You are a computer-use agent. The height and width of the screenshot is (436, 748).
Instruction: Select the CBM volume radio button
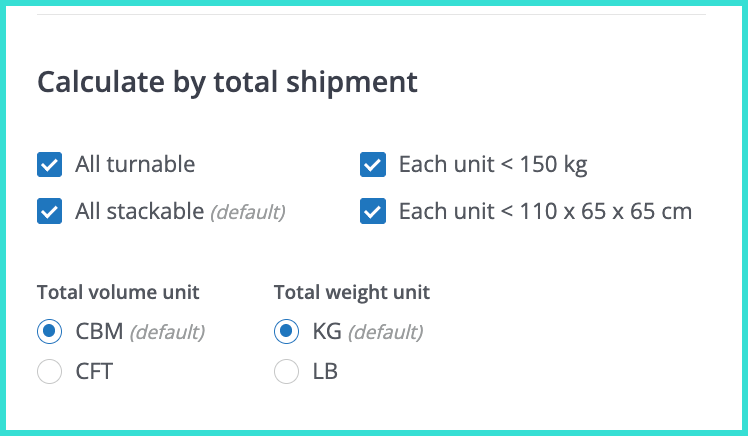click(49, 331)
